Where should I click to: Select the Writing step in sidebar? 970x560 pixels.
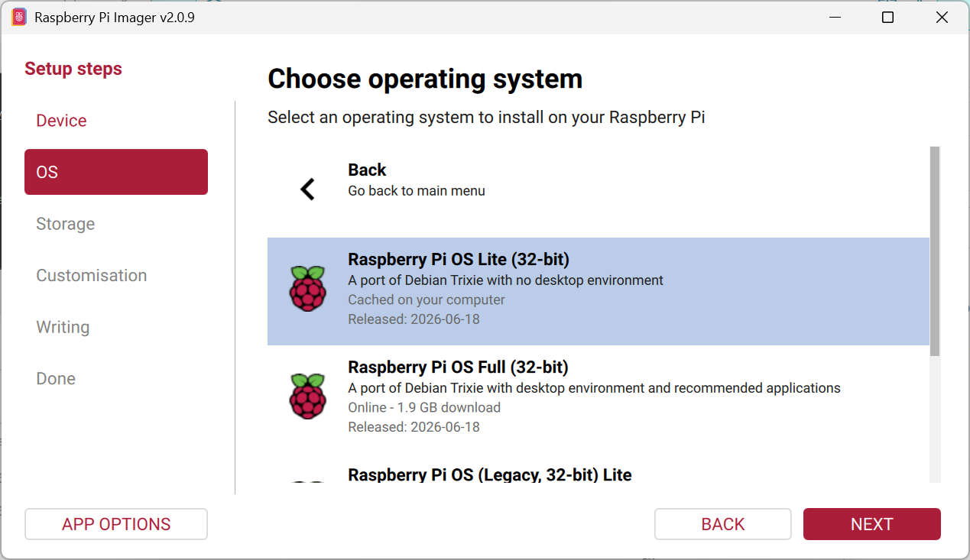tap(63, 327)
